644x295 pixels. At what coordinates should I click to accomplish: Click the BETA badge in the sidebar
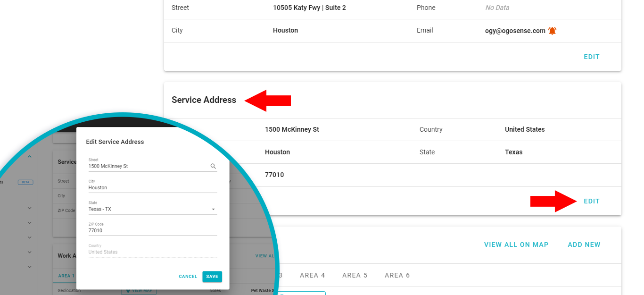25,182
